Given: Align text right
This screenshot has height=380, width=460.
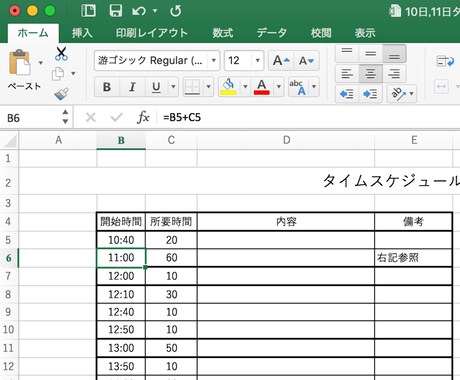Looking at the screenshot, I should coord(394,74).
